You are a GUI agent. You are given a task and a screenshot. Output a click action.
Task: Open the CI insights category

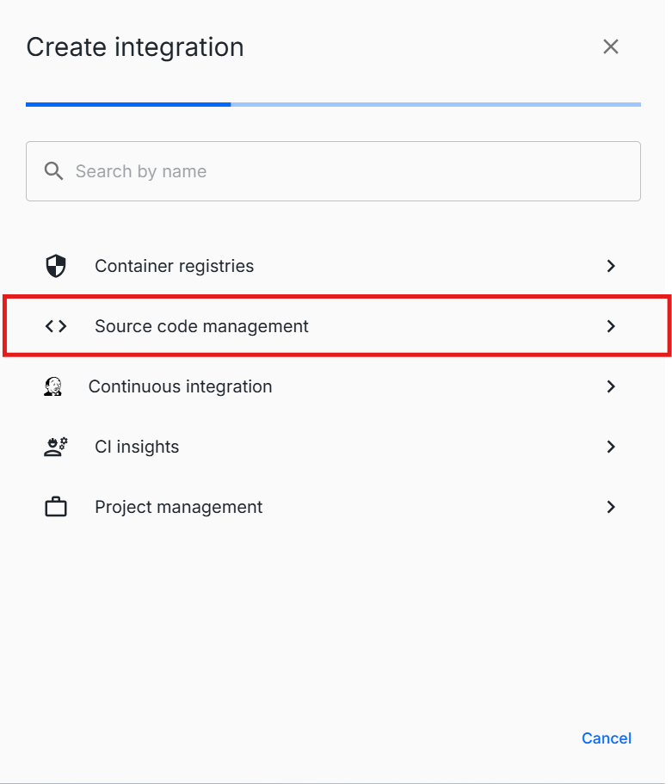click(137, 447)
